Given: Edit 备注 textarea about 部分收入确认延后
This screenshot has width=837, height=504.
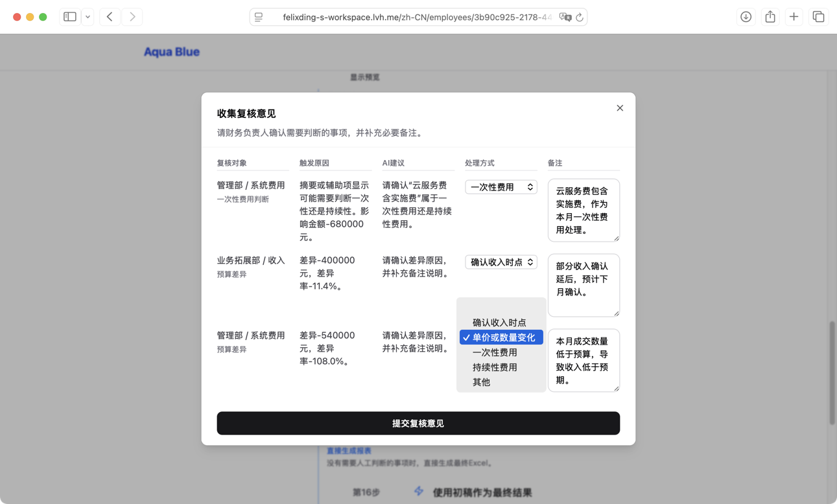Looking at the screenshot, I should [584, 286].
